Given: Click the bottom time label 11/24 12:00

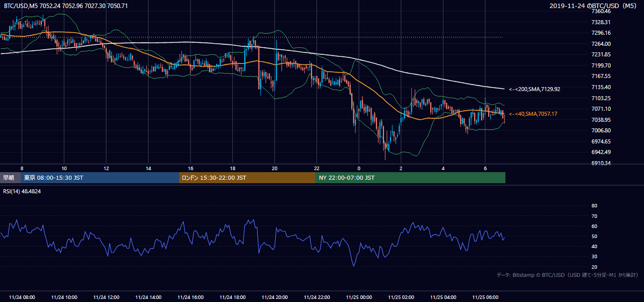Looking at the screenshot, I should click(106, 297).
